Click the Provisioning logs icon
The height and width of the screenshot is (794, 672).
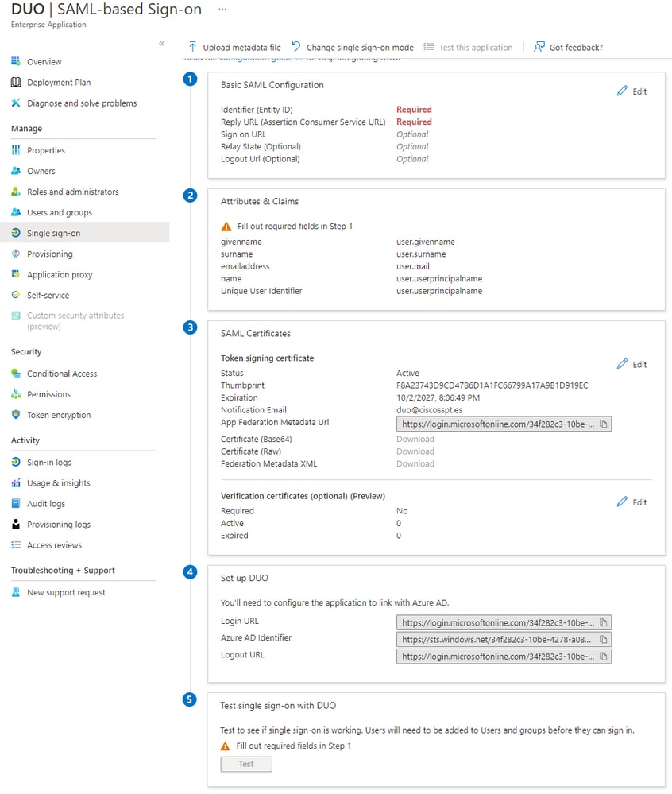(16, 524)
